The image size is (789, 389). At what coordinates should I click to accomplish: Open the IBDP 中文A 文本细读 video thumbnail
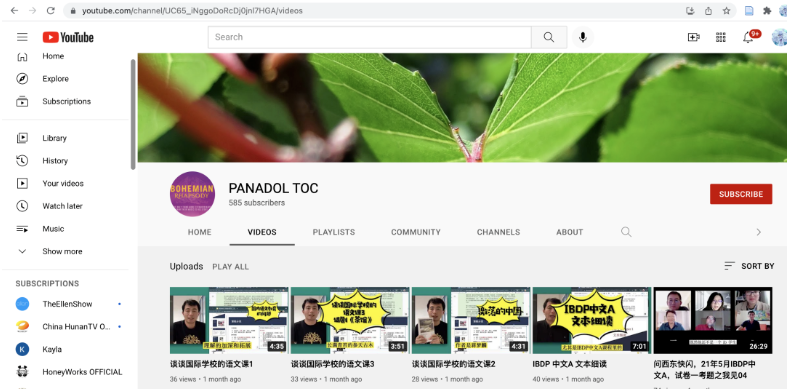click(592, 321)
